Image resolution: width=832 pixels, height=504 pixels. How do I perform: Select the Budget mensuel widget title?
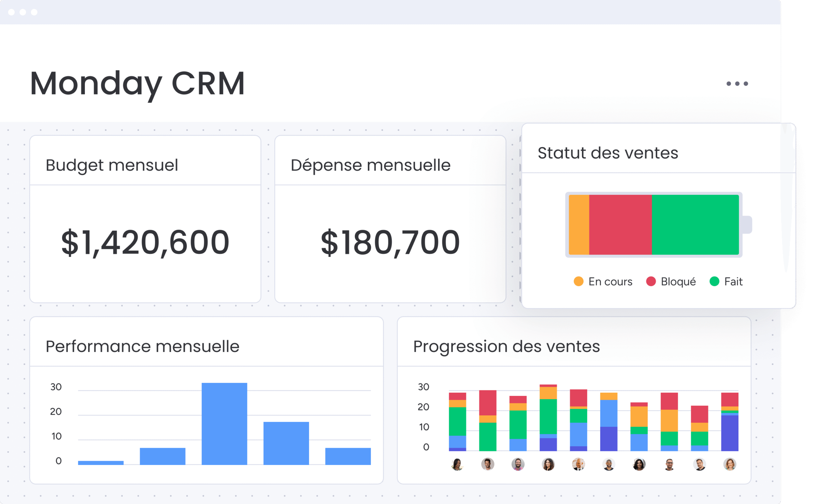tap(112, 165)
